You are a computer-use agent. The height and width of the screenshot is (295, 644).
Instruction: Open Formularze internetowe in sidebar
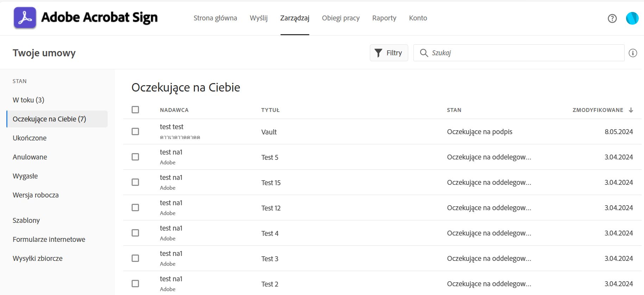(x=49, y=239)
